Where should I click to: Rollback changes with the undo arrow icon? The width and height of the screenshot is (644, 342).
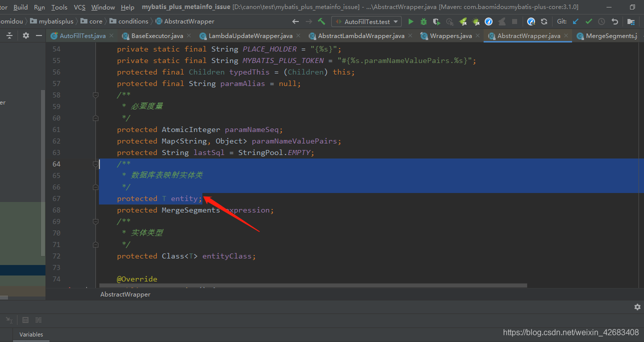[615, 21]
